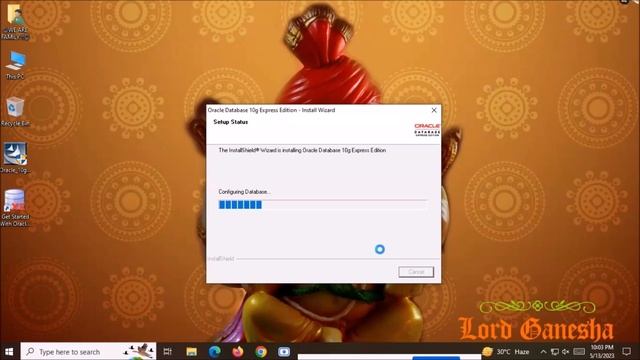
Task: Click Cancel in the Install Wizard
Action: [416, 272]
